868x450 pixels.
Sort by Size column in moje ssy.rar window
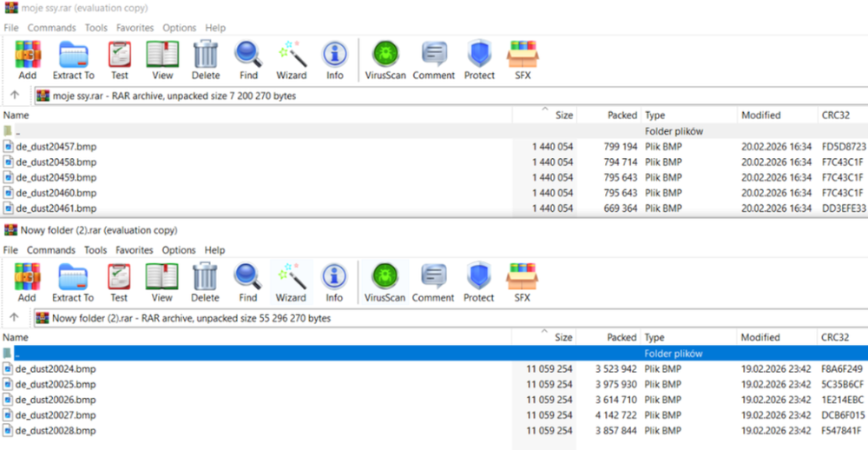click(x=563, y=115)
